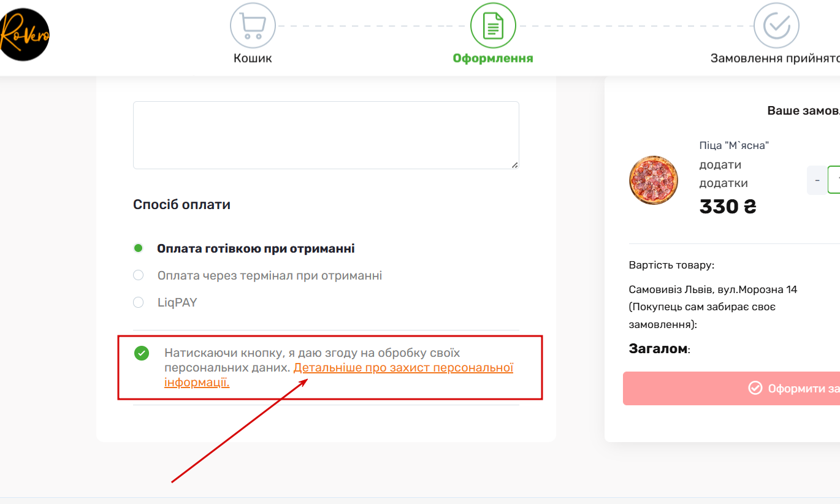Go to the Кошик step label
The height and width of the screenshot is (504, 840).
click(253, 59)
